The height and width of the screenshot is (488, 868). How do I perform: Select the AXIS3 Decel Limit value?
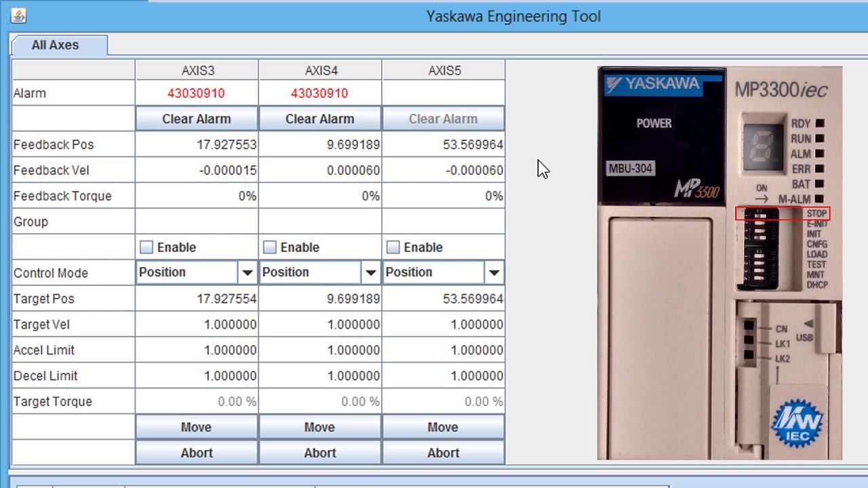tap(197, 376)
